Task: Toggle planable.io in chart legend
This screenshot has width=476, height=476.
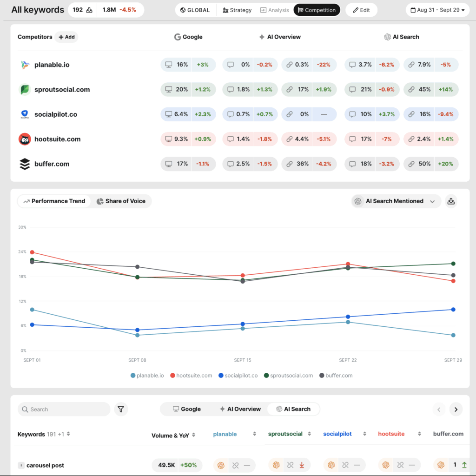Action: pos(147,376)
